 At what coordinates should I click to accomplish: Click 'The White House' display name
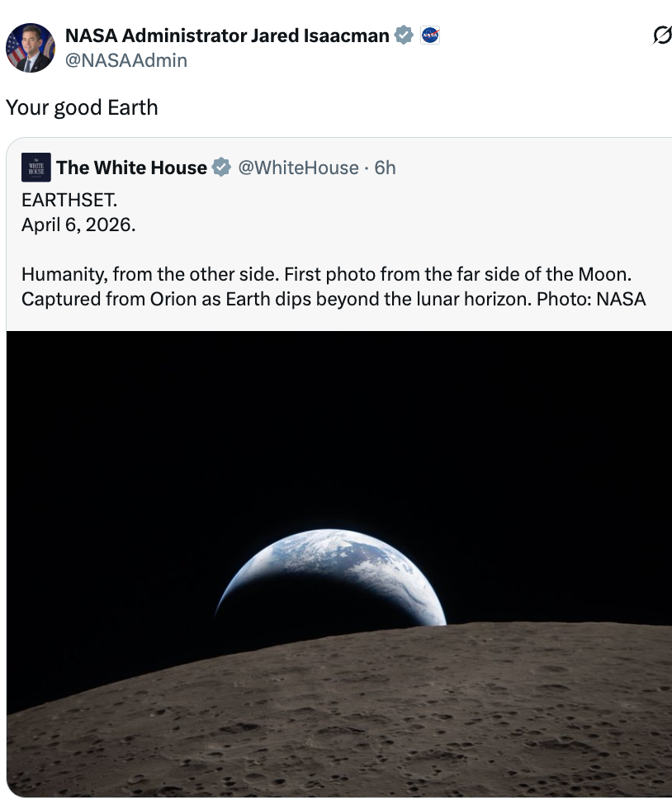[x=131, y=167]
